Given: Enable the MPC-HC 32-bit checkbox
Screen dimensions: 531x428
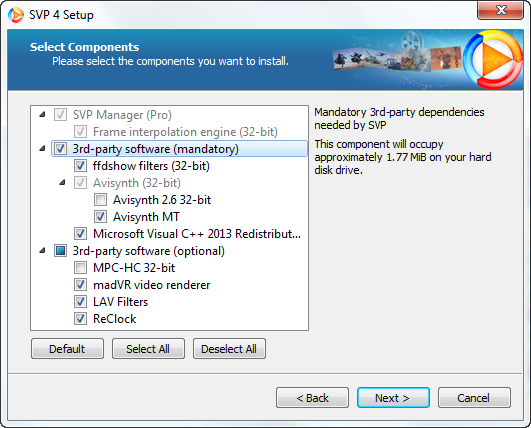Looking at the screenshot, I should tap(80, 268).
